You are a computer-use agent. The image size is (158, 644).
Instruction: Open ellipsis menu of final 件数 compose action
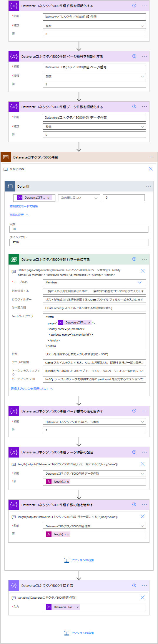click(144, 585)
